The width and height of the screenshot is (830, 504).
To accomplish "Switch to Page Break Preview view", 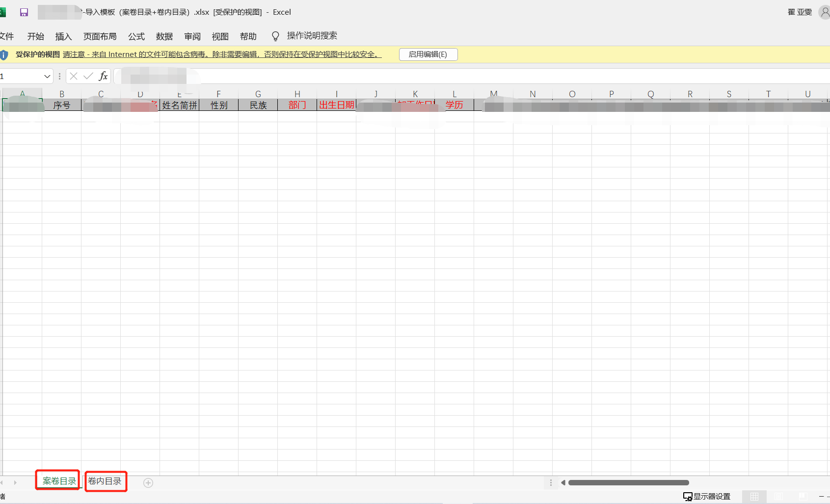I will (x=803, y=497).
